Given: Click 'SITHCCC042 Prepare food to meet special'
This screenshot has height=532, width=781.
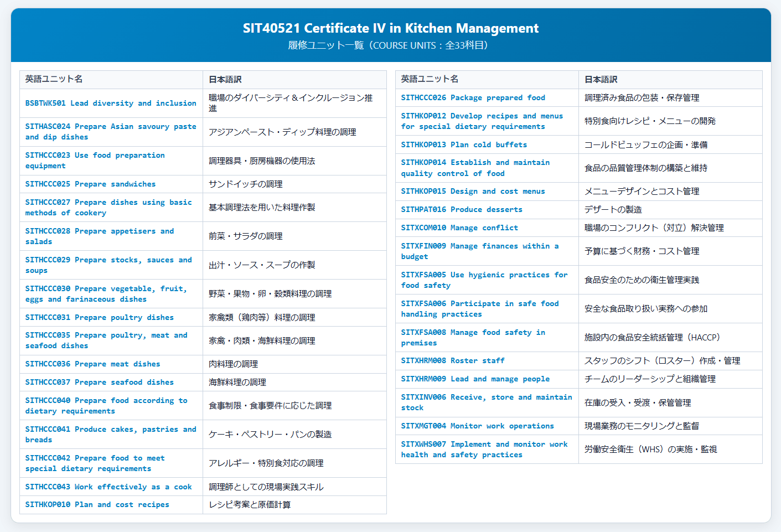Looking at the screenshot, I should 95,463.
